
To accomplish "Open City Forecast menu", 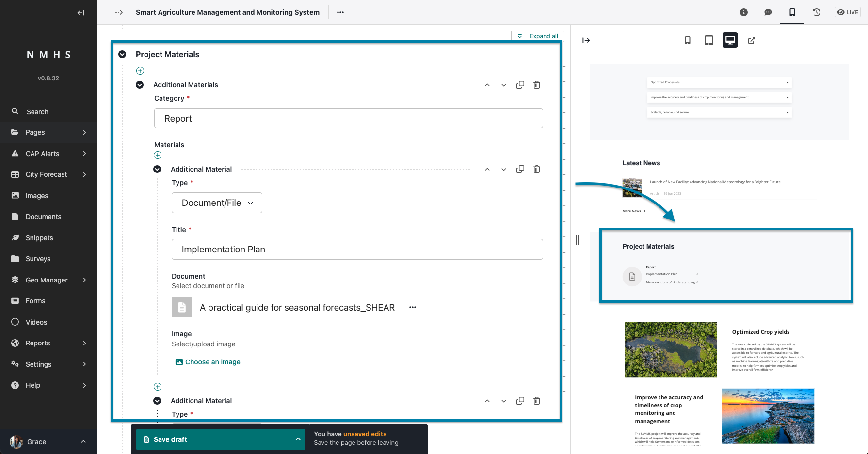I will coord(48,174).
